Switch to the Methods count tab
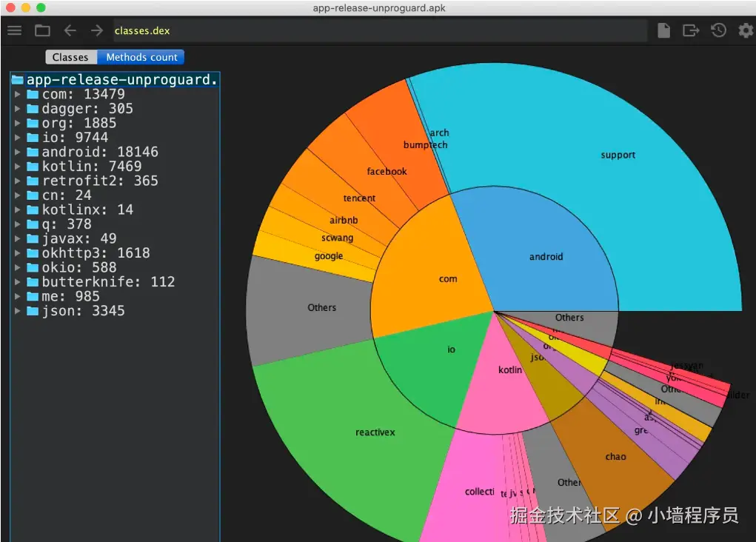The width and height of the screenshot is (756, 542). click(141, 57)
